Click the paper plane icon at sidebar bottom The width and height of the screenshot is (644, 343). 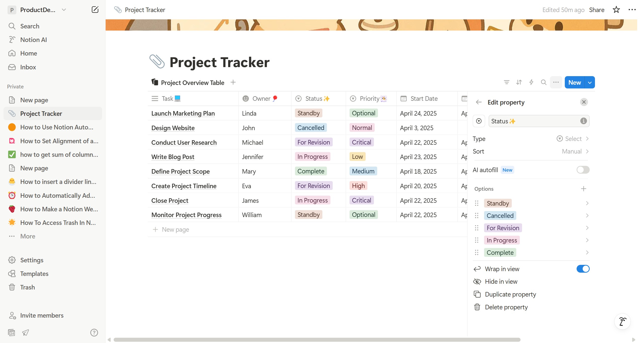tap(25, 332)
